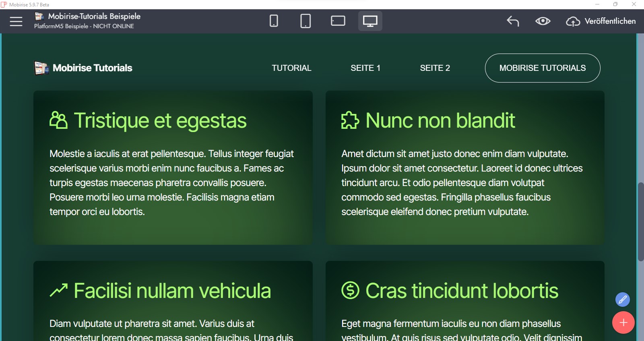Click paragraph starting Eget magna fermentum
The image size is (644, 341).
point(462,330)
